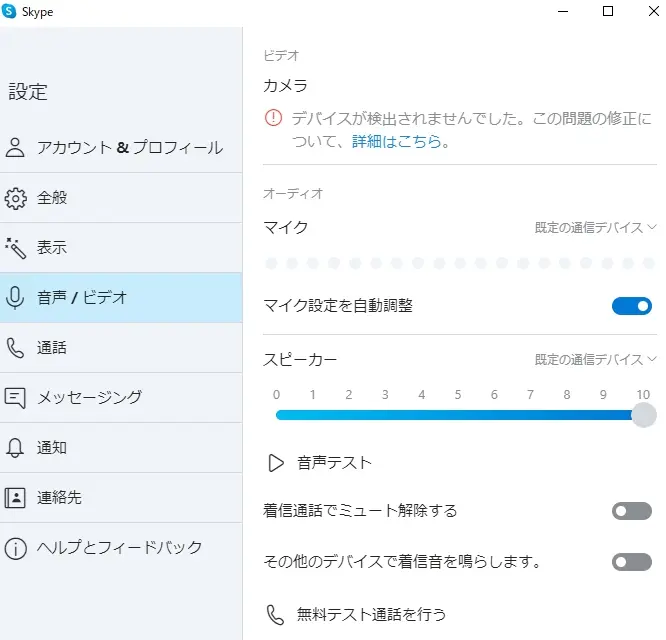Click the speaker volume slider handle

pos(645,415)
